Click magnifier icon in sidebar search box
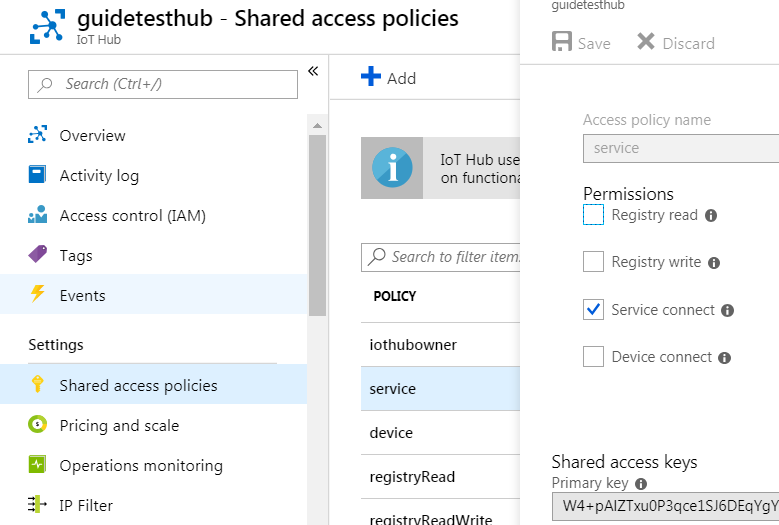 pos(45,84)
